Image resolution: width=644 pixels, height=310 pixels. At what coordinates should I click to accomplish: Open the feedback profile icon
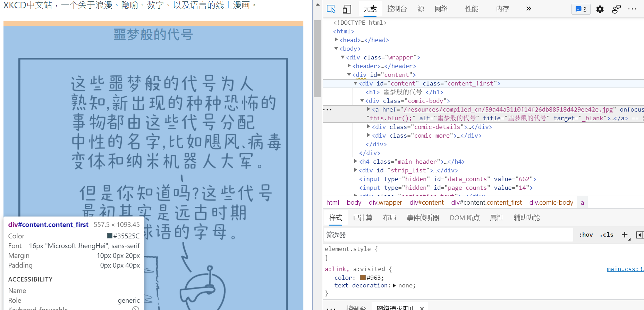pyautogui.click(x=616, y=9)
